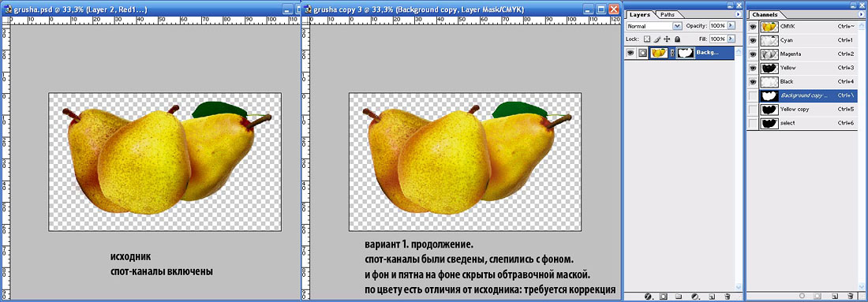The image size is (868, 302).
Task: Lock transparent pixels in the Layers panel
Action: 647,39
